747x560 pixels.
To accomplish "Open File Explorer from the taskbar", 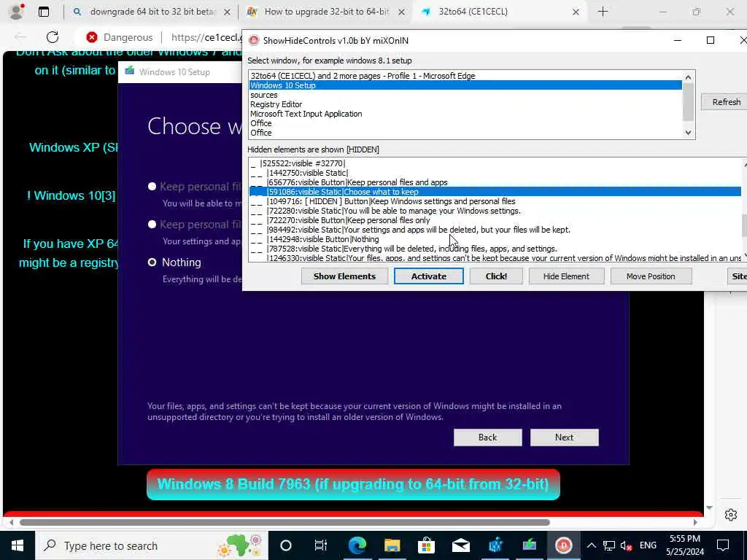I will coord(392,545).
